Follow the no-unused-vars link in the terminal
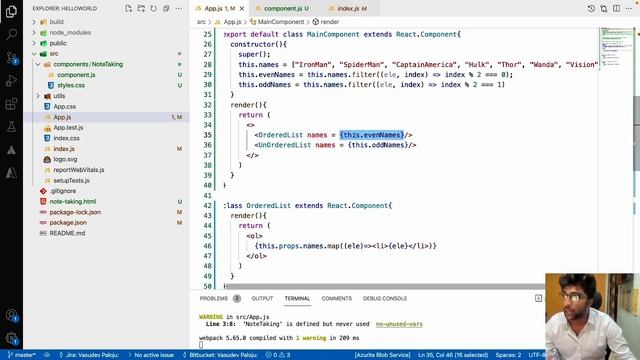 399,324
